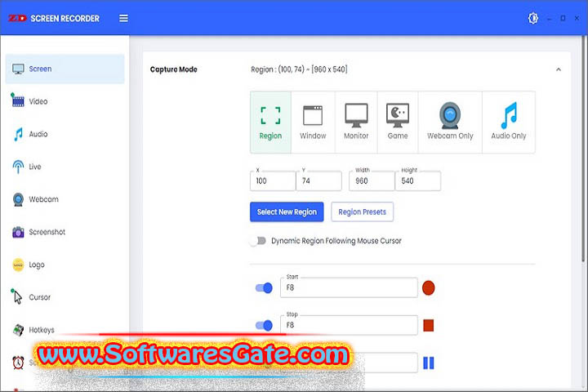The width and height of the screenshot is (588, 392).
Task: Enable Dynamic Region Following Mouse Cursor
Action: pos(258,241)
